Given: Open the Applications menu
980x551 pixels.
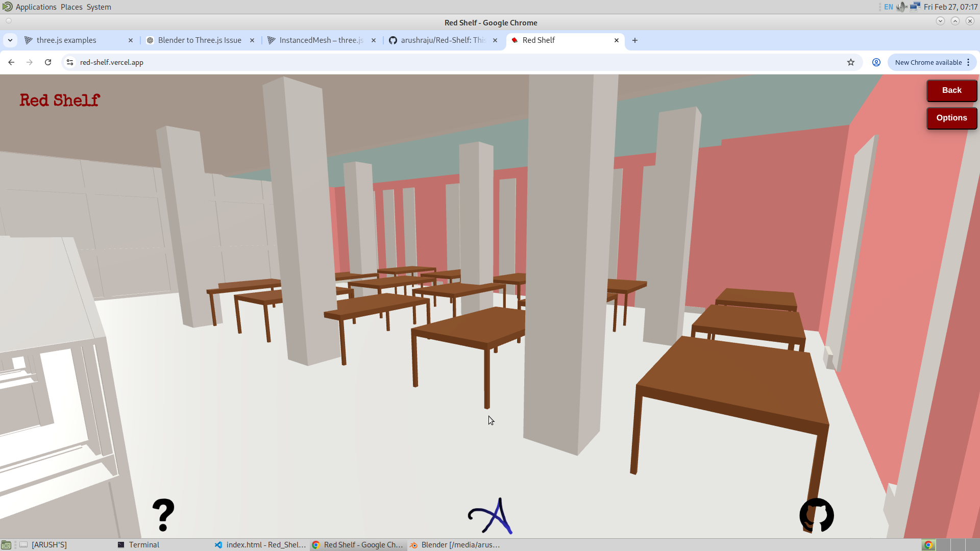Looking at the screenshot, I should click(x=35, y=7).
